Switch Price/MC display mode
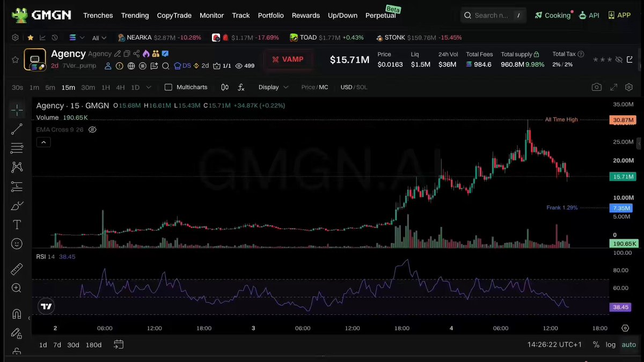644x362 pixels. tap(314, 87)
